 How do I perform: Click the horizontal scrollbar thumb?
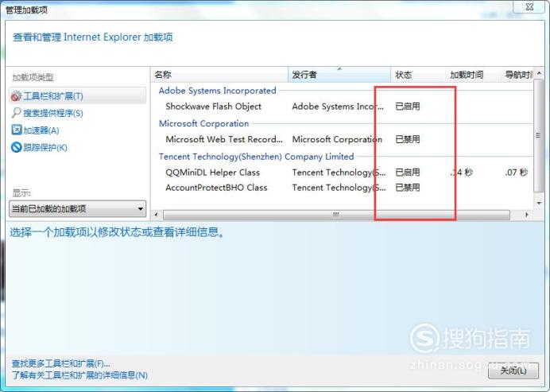pos(336,215)
